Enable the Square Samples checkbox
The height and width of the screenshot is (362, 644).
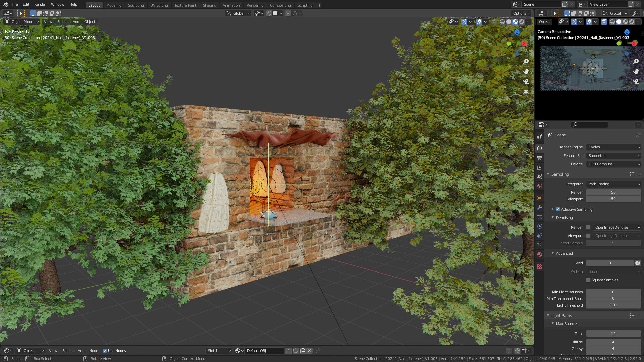tap(588, 280)
